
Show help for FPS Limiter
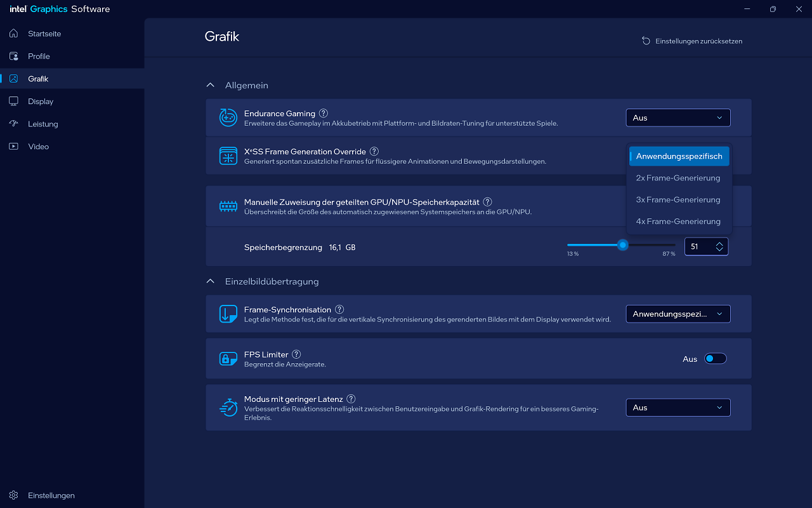[296, 354]
